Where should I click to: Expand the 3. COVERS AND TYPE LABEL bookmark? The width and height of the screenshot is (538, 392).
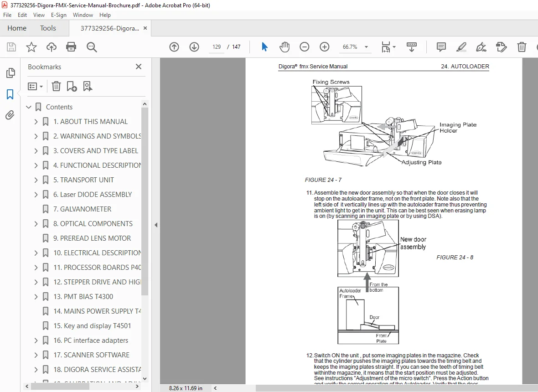[x=36, y=150]
